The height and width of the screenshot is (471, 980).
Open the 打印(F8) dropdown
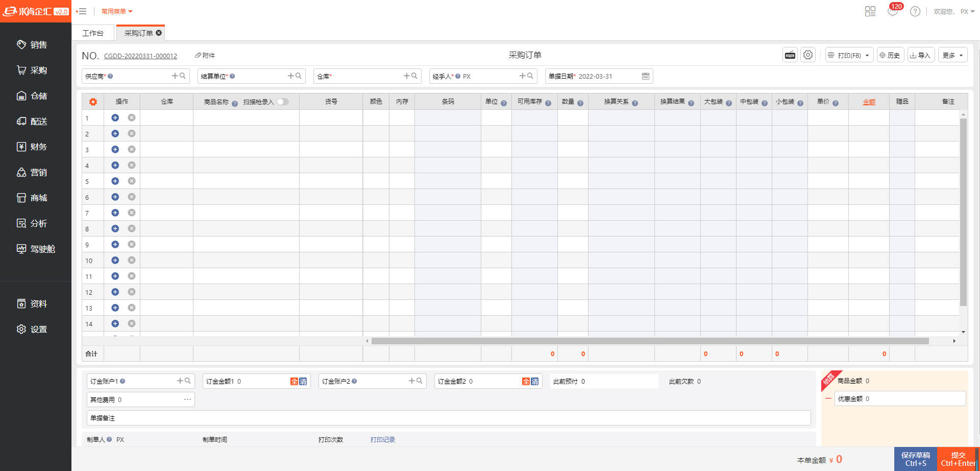pyautogui.click(x=849, y=55)
